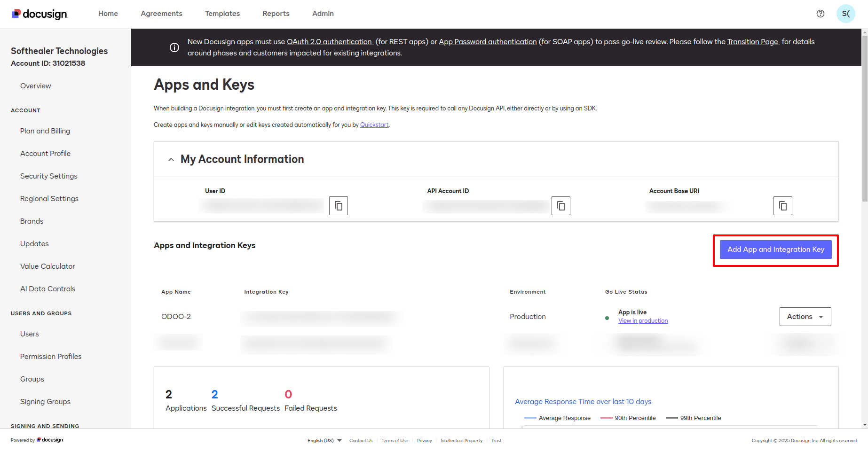This screenshot has height=452, width=868.
Task: Collapse My Account Information section
Action: click(171, 160)
